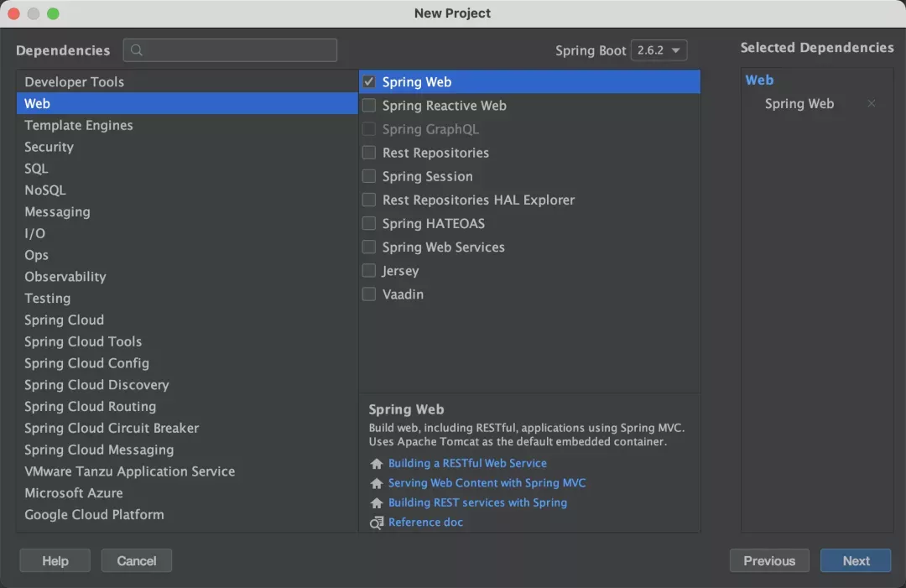Viewport: 906px width, 588px height.
Task: Open the NoSQL category
Action: click(187, 190)
